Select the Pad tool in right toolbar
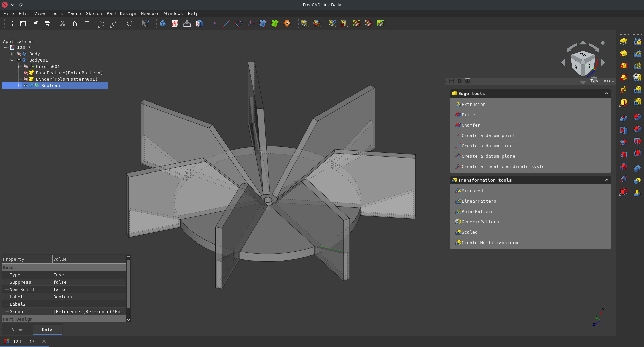Viewport: 644px width, 347px height. click(623, 41)
